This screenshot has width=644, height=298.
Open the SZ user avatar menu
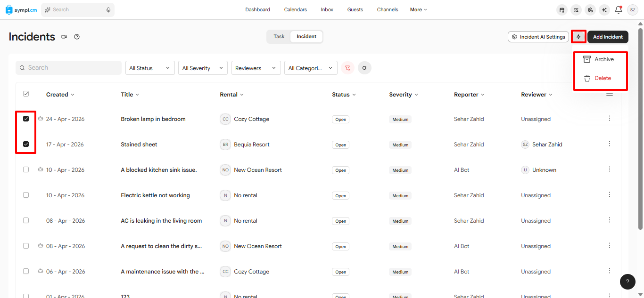(632, 10)
